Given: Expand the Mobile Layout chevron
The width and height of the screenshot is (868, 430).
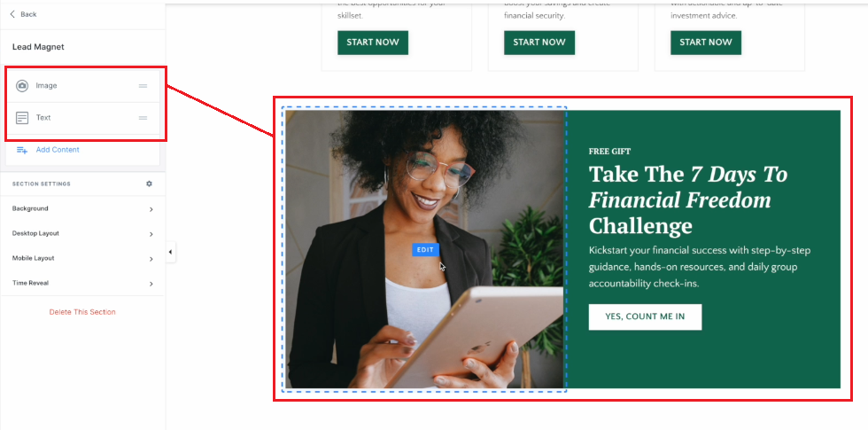Looking at the screenshot, I should pos(151,259).
